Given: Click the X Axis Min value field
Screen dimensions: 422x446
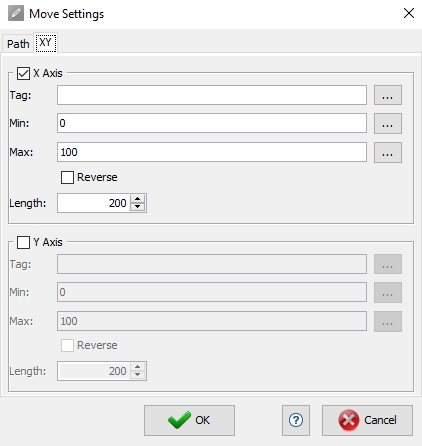Looking at the screenshot, I should coord(212,123).
